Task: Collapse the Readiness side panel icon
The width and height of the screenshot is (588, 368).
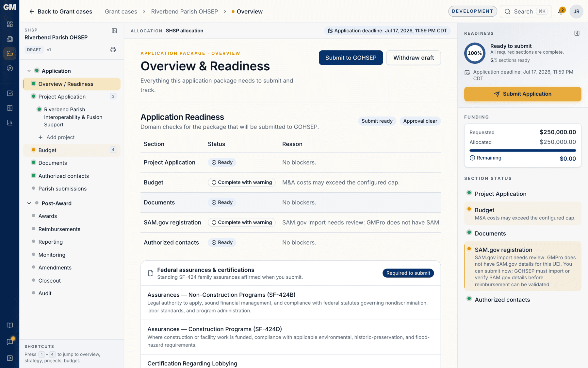Action: pos(577,33)
